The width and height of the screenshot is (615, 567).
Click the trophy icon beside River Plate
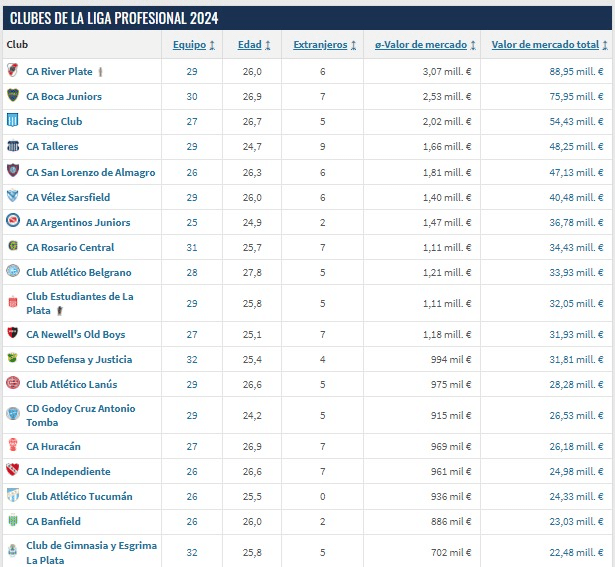(100, 72)
